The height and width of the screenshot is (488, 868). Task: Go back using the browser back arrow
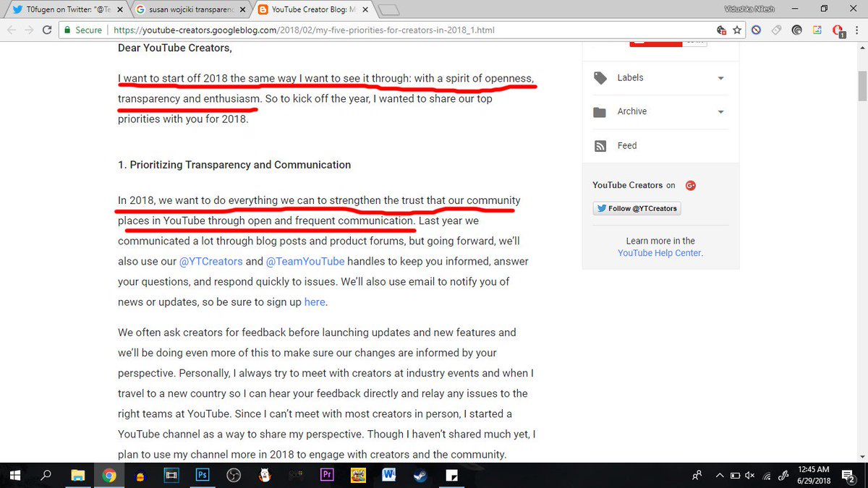(10, 30)
